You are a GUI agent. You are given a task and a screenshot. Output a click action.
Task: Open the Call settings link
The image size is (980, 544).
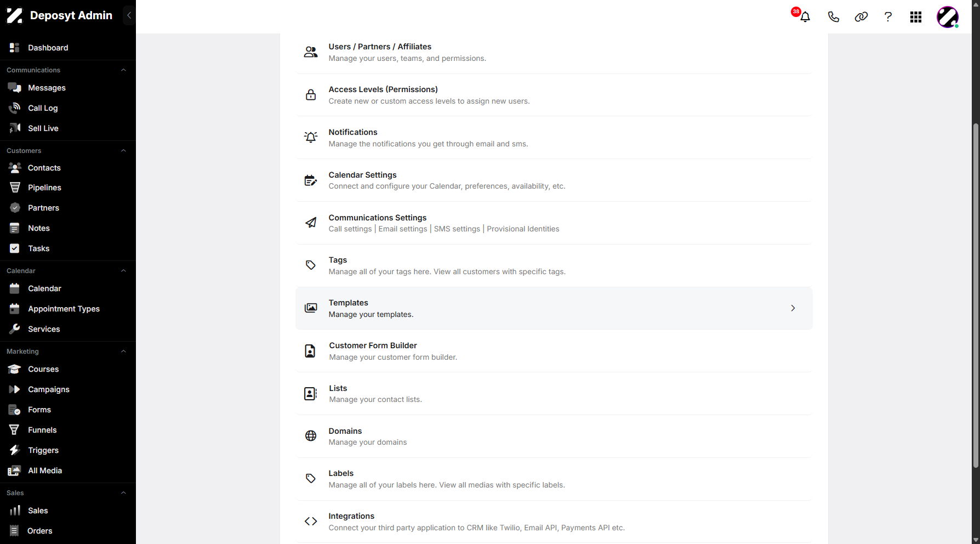click(x=350, y=229)
